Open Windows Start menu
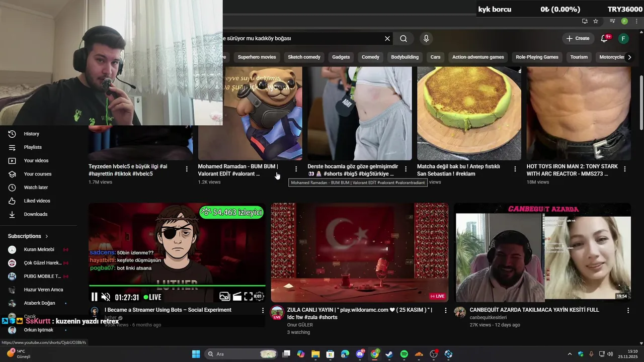Viewport: 644px width, 362px height. tap(196, 354)
